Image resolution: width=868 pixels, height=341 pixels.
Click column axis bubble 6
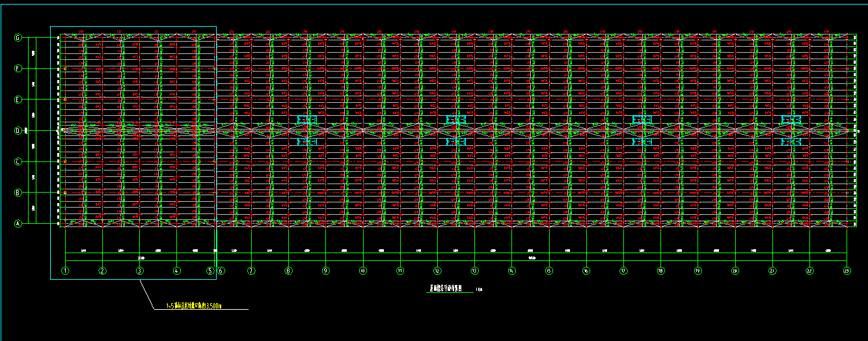click(x=221, y=271)
